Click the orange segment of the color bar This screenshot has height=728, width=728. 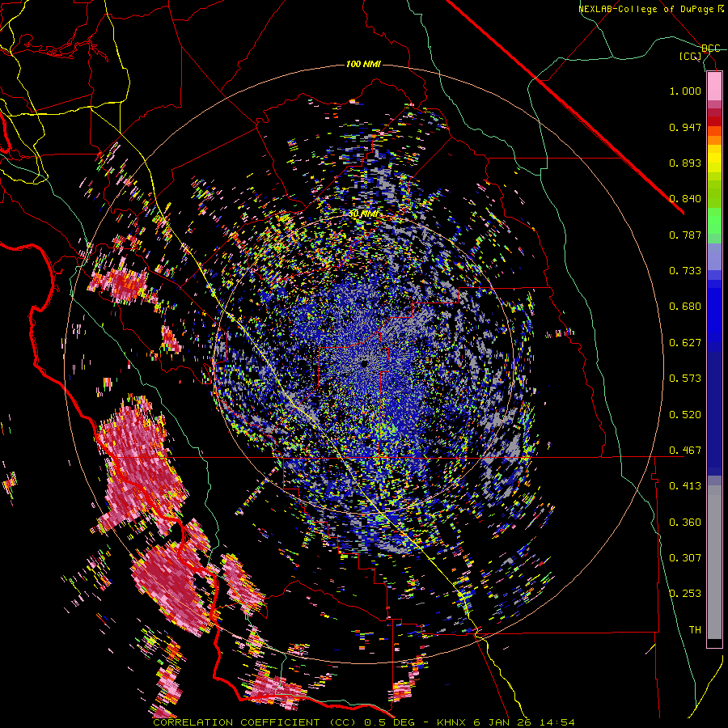tap(714, 136)
